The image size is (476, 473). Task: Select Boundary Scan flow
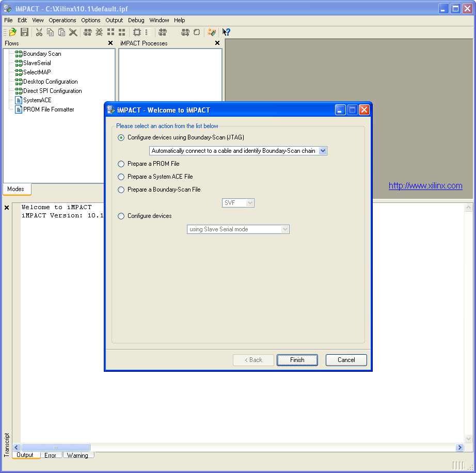pos(38,54)
